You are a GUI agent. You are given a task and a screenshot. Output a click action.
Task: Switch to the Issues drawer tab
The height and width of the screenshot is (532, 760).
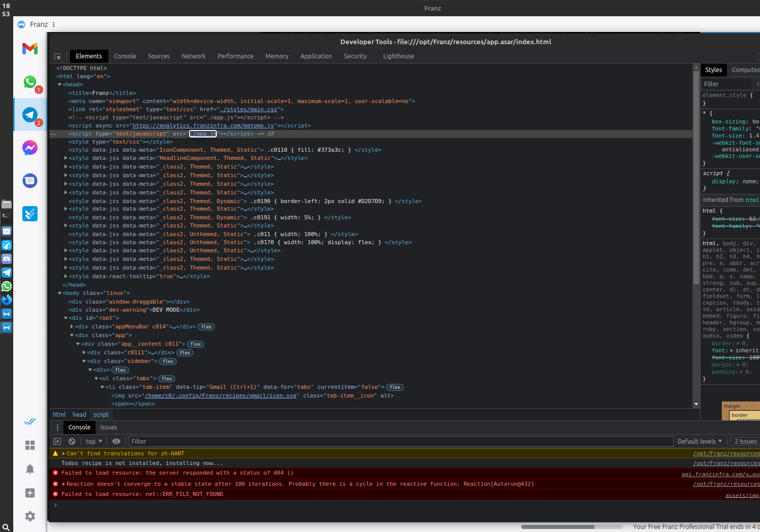coord(109,427)
